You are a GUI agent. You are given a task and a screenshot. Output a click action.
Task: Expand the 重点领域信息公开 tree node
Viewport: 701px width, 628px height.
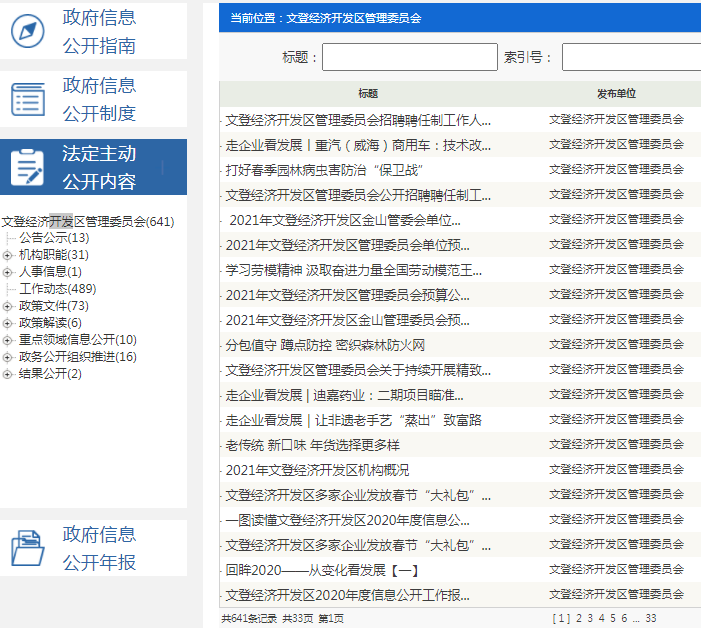coord(8,340)
